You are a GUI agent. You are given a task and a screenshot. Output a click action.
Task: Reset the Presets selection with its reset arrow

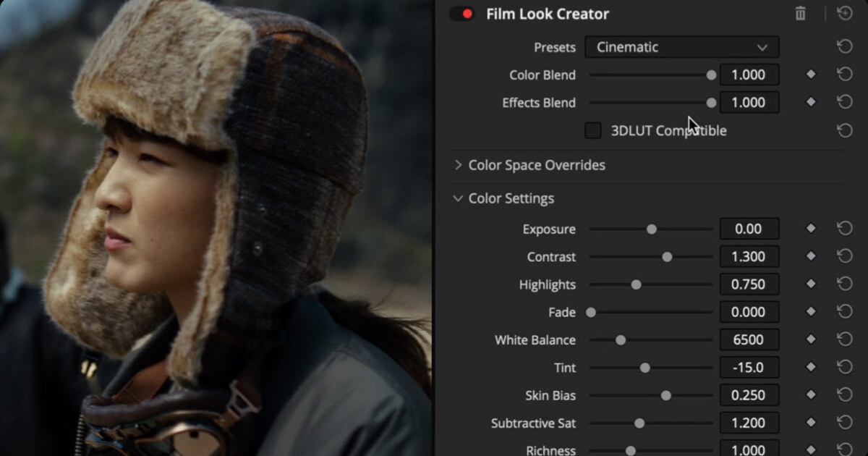pos(844,46)
